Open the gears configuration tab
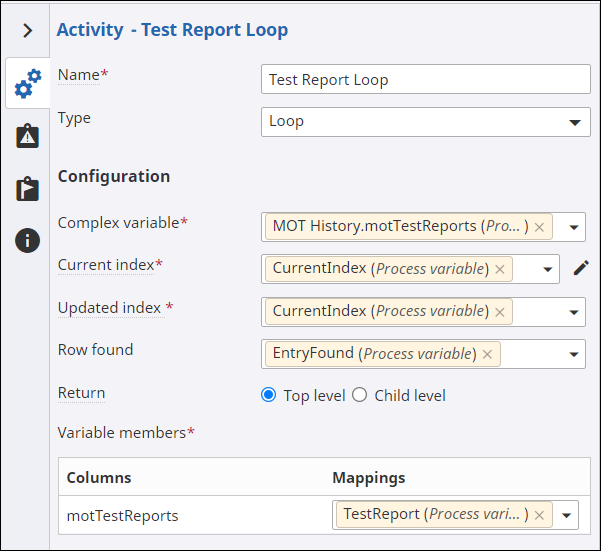The height and width of the screenshot is (551, 601). [28, 83]
